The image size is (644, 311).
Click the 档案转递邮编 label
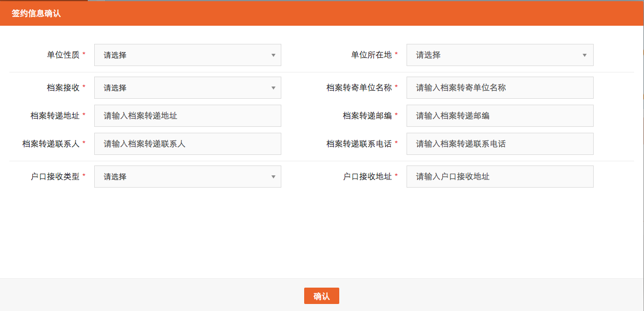[367, 116]
